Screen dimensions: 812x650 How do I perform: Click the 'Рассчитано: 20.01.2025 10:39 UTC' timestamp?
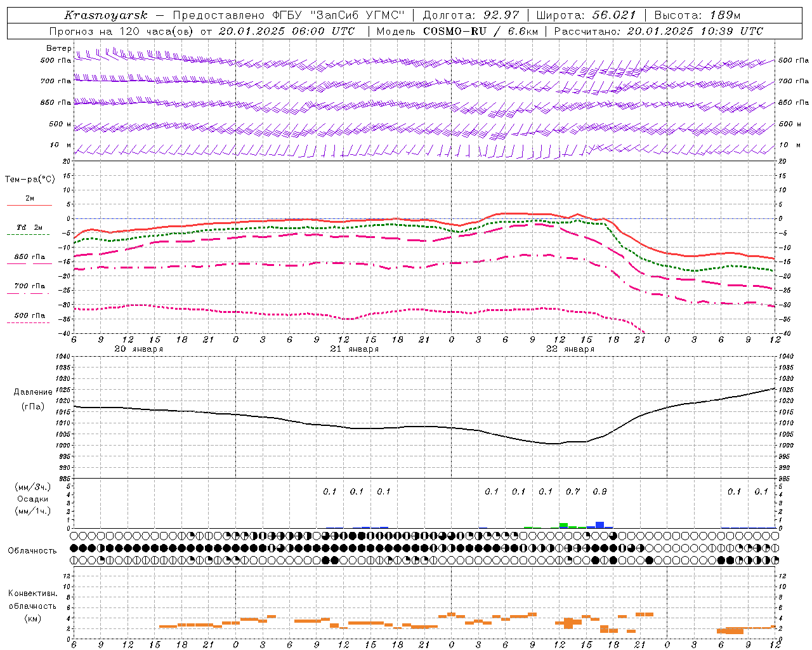point(658,31)
